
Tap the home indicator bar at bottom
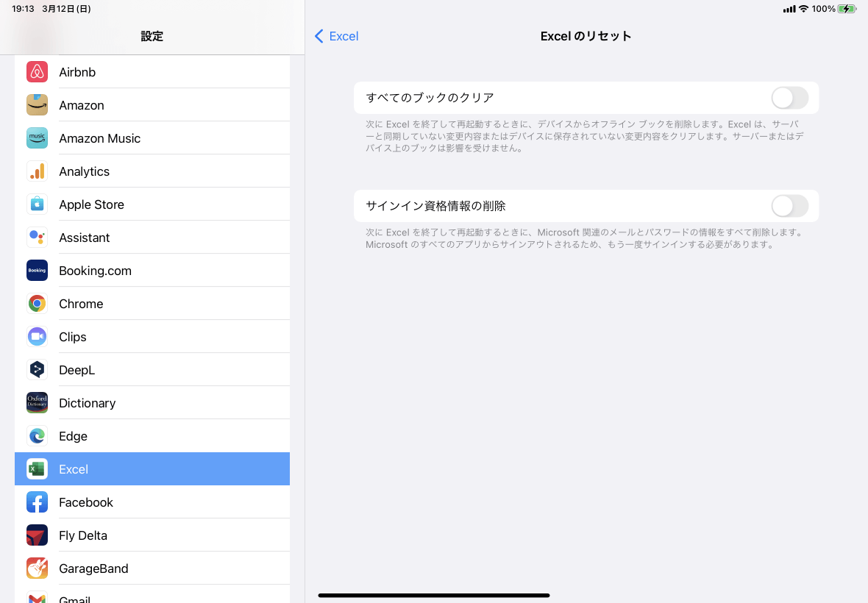coord(433,595)
